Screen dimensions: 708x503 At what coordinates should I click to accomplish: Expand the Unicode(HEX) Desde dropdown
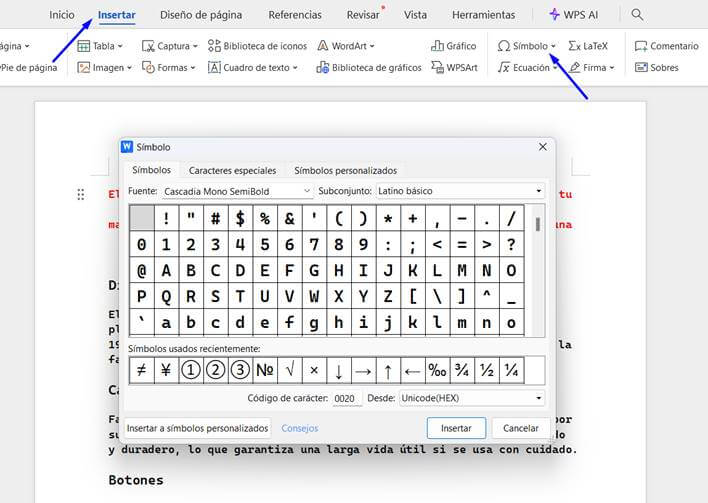click(x=538, y=398)
